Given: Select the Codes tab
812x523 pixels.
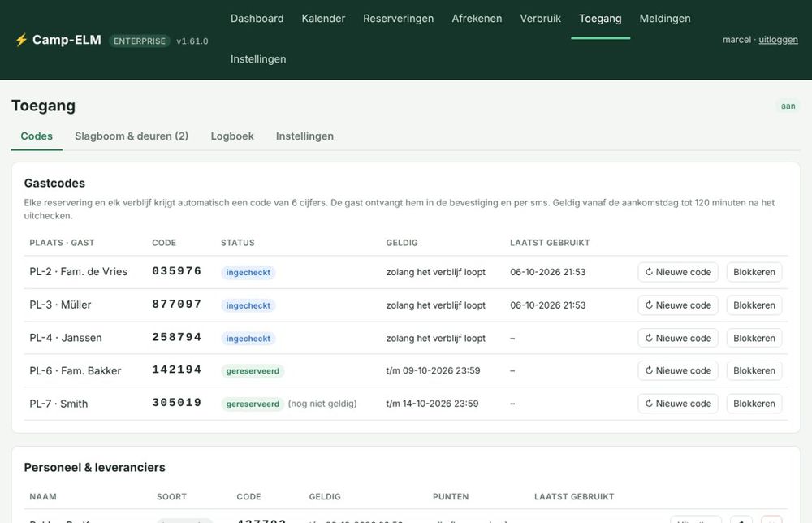Looking at the screenshot, I should pos(37,136).
